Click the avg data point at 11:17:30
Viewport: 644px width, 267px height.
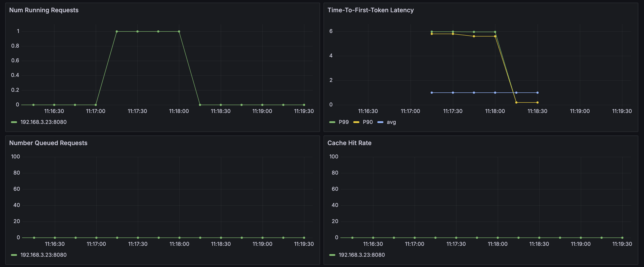click(453, 93)
